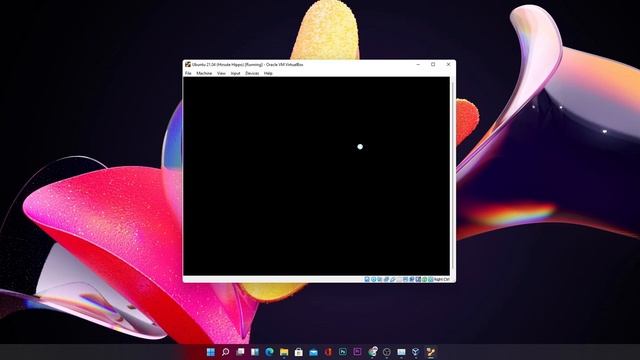
Task: Click the VirtualBox icon in the title bar
Action: click(x=188, y=64)
